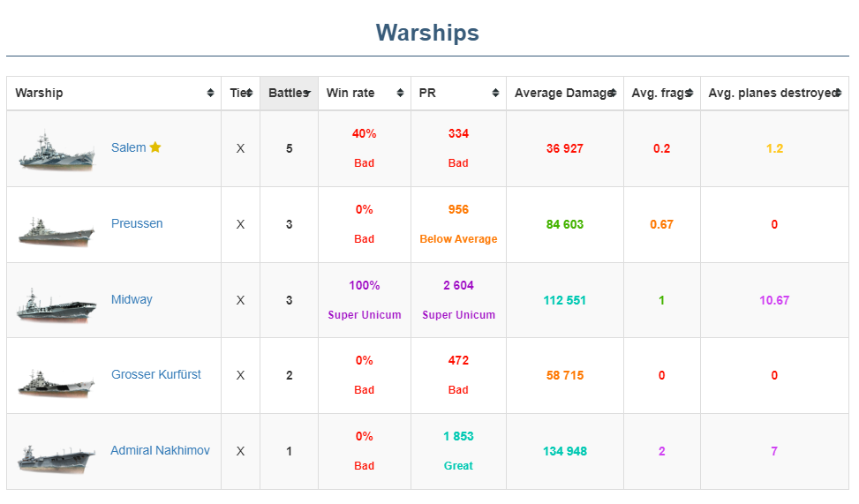Open the Midway warship link
Viewport: 859px width, 504px height.
coord(132,299)
